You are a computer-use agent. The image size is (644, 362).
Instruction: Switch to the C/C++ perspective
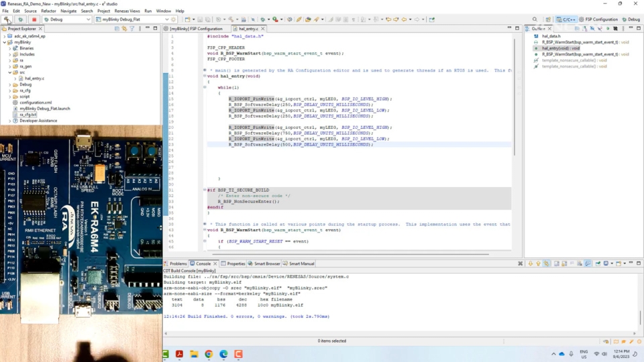pyautogui.click(x=566, y=19)
